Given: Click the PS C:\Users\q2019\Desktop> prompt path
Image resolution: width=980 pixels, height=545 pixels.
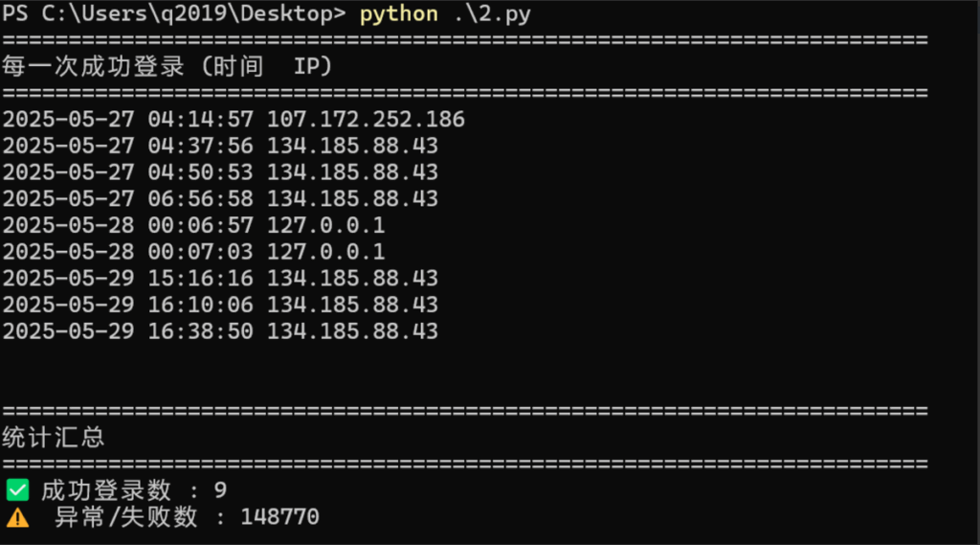Looking at the screenshot, I should 176,14.
